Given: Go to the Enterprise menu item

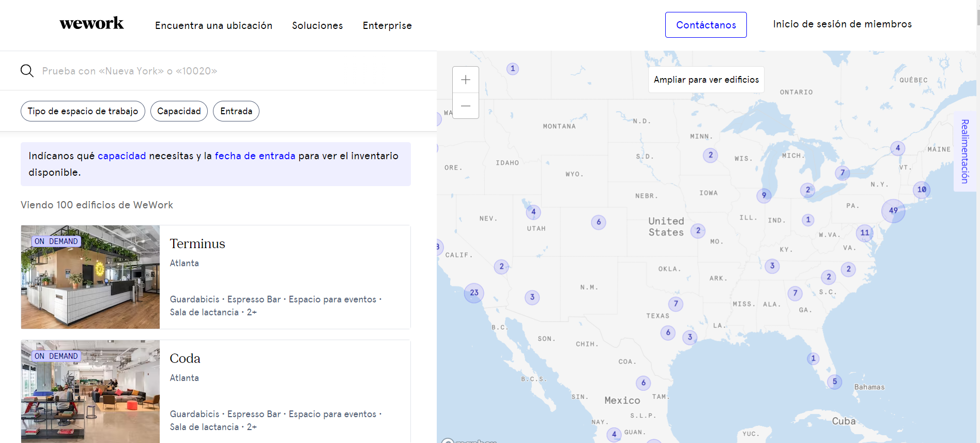Looking at the screenshot, I should pos(387,25).
